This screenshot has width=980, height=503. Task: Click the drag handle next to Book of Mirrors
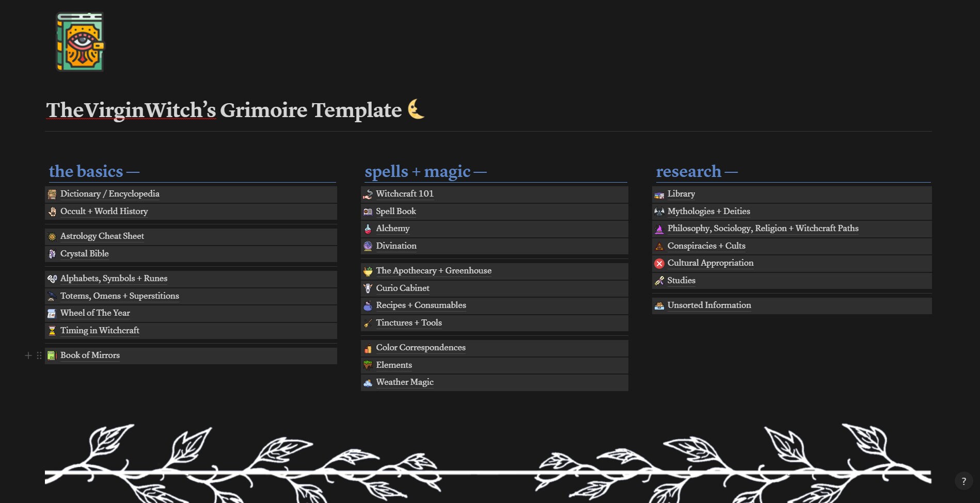[39, 355]
